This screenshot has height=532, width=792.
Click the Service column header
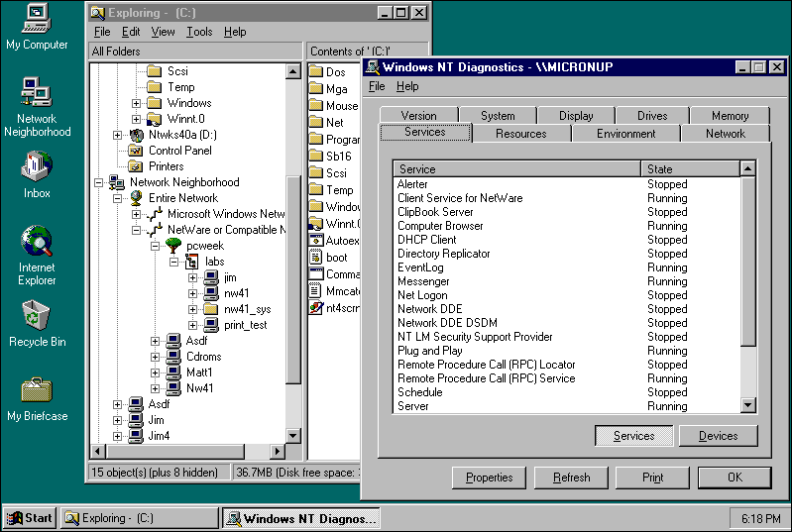coord(516,168)
